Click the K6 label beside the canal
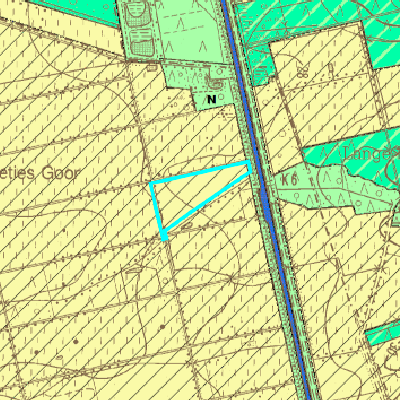 289,180
